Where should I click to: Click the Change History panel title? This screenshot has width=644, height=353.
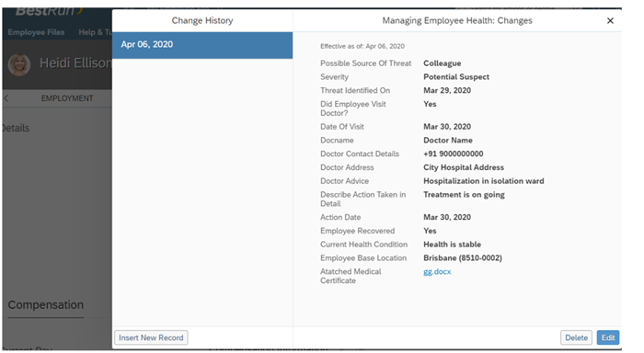click(x=202, y=20)
